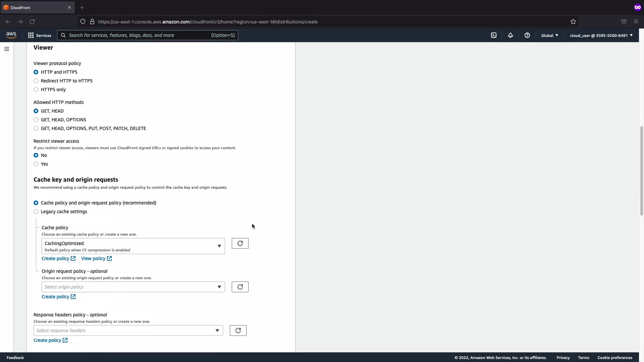Open AWS CloudShell icon in top bar
This screenshot has width=644, height=362.
(x=494, y=35)
